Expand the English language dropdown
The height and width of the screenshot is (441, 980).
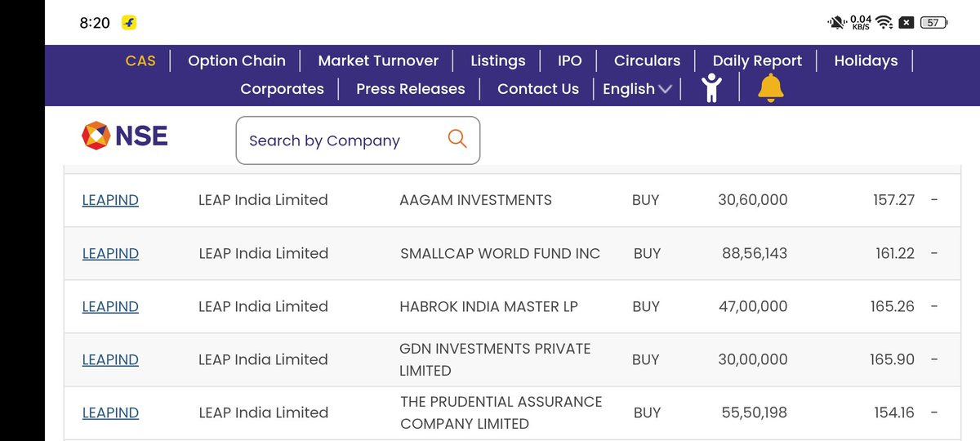pos(637,89)
